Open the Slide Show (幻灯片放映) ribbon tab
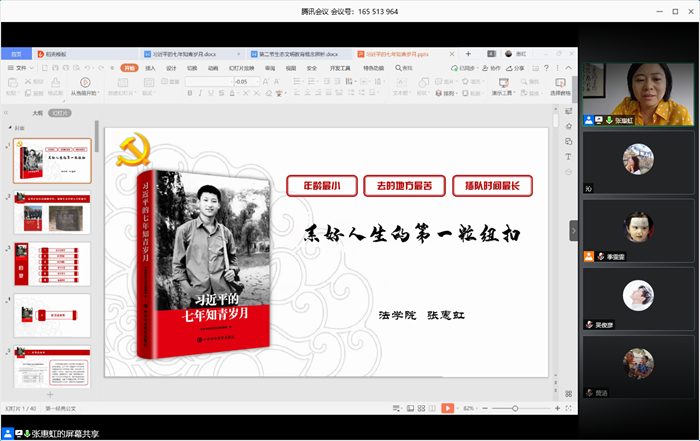This screenshot has width=700, height=441. click(242, 68)
